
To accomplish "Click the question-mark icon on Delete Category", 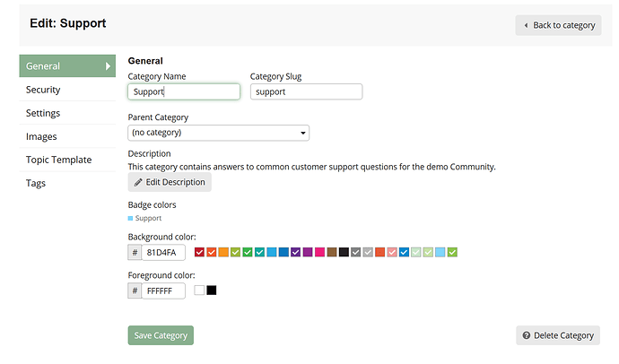I will [527, 335].
